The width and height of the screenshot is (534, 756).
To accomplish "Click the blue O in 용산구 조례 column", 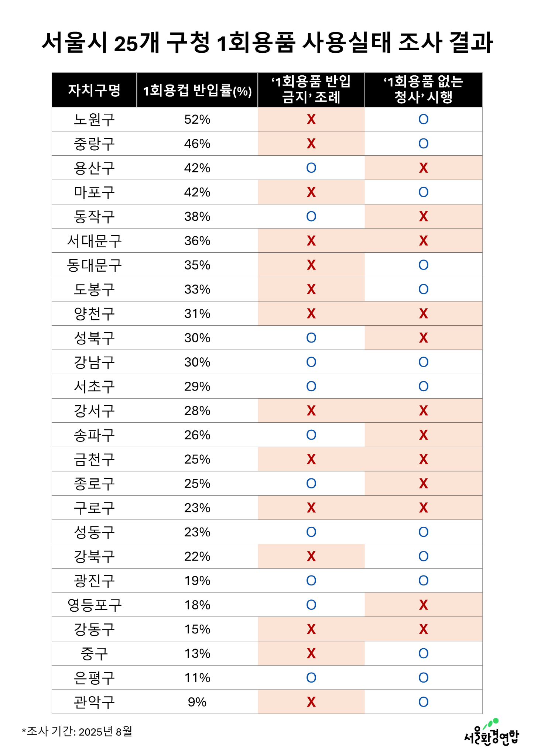I will 311,168.
